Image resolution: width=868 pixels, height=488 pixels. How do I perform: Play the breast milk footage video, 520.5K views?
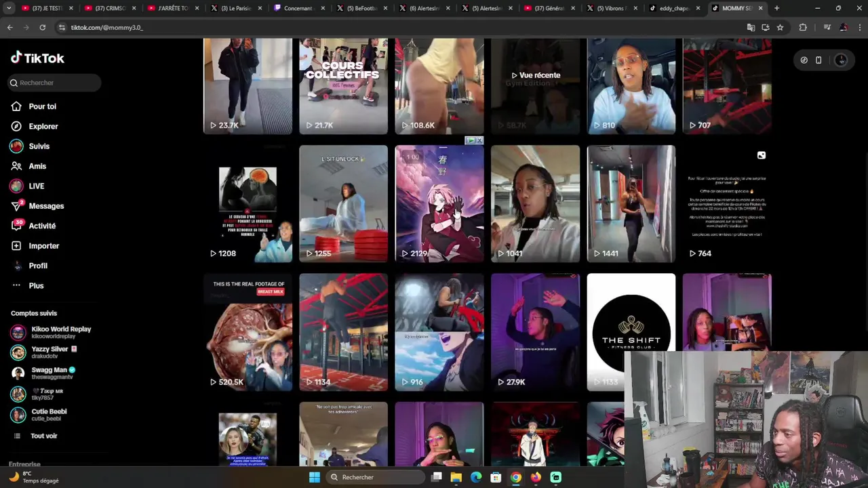[x=248, y=332]
